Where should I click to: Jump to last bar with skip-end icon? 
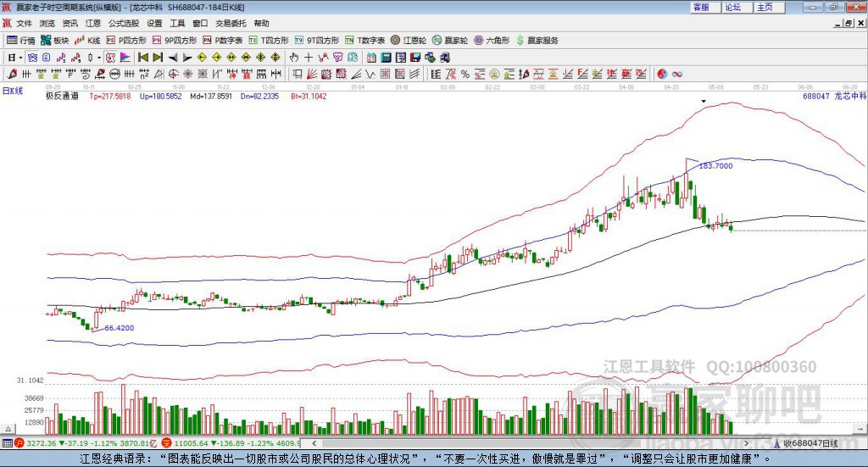click(158, 58)
